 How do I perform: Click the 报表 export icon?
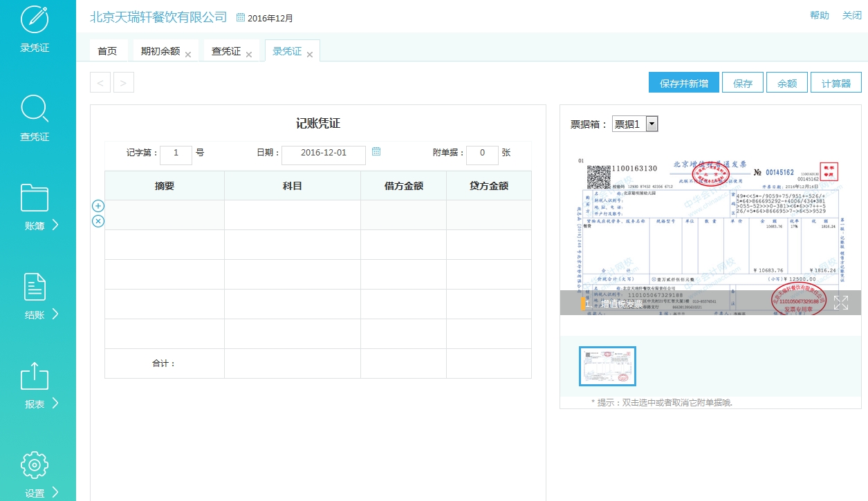pos(35,375)
